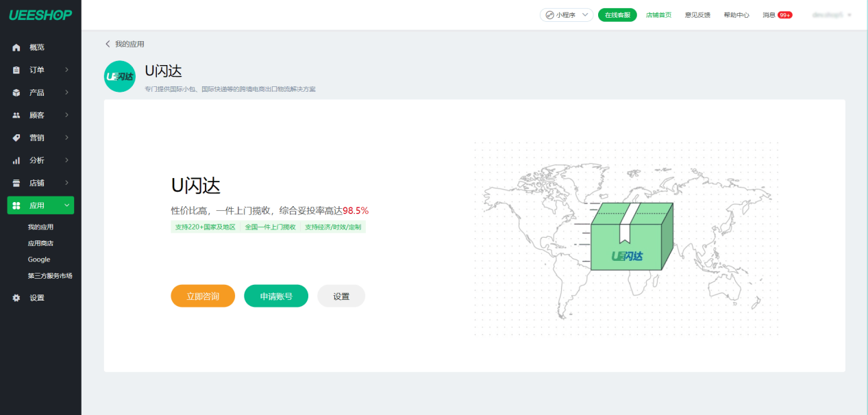Open the 帮助中心 link
Viewport: 868px width, 415px height.
pyautogui.click(x=736, y=14)
